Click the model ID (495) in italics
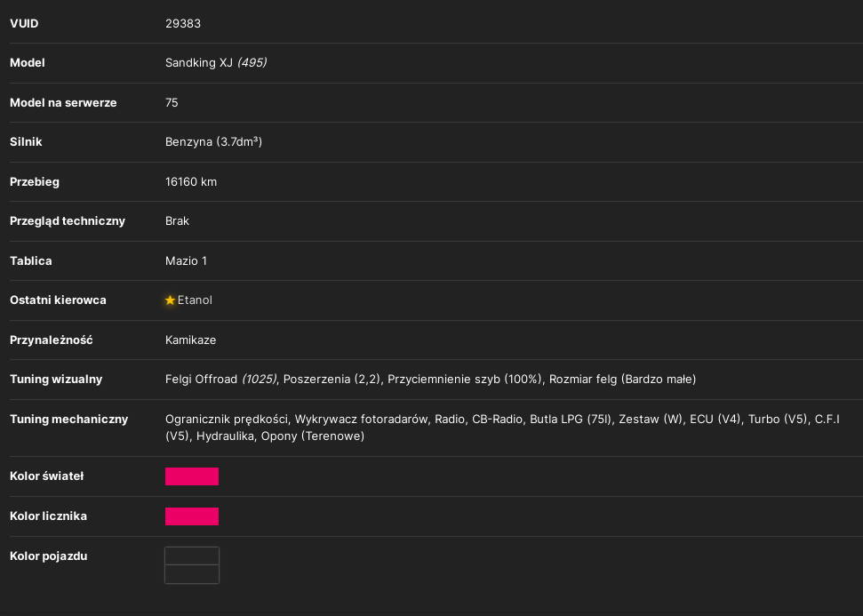 (252, 63)
